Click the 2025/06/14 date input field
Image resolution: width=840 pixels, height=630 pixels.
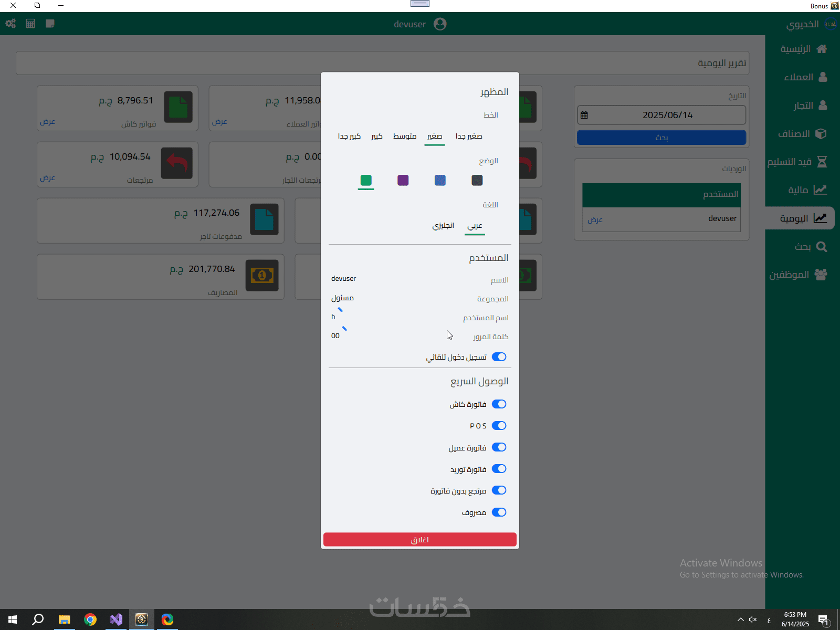(x=661, y=115)
